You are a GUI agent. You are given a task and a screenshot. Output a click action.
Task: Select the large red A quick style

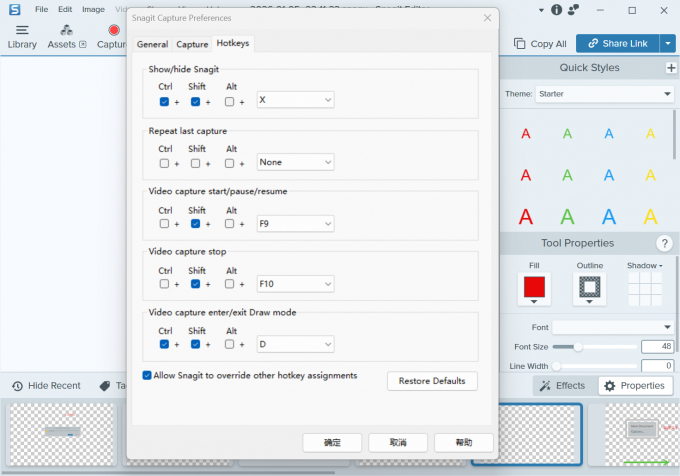pos(525,216)
